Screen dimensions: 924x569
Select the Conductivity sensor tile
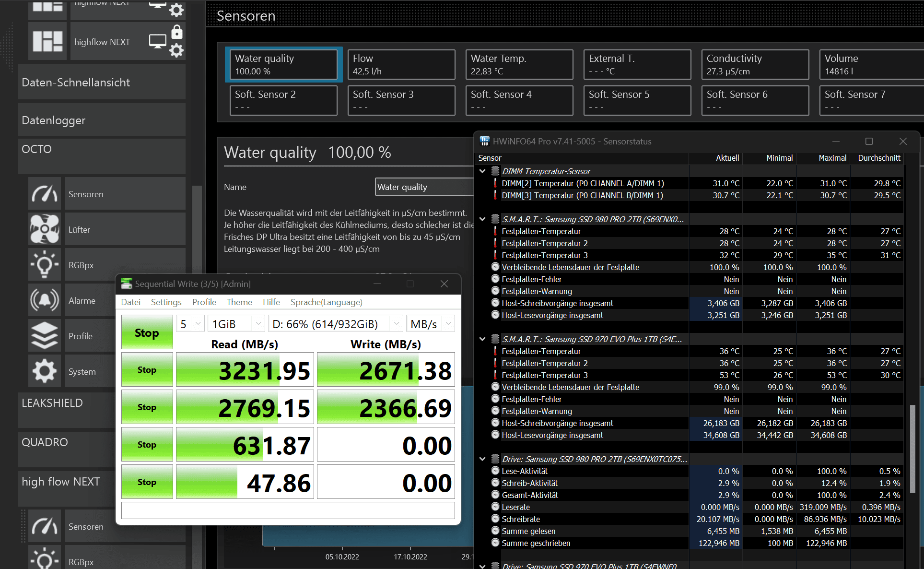coord(755,64)
